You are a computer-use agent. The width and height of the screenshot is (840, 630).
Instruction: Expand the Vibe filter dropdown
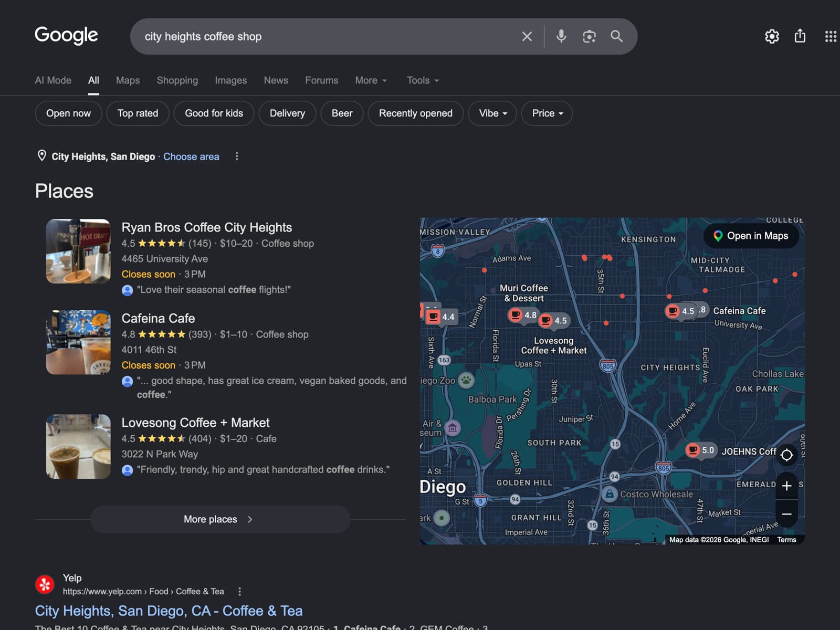click(x=492, y=113)
